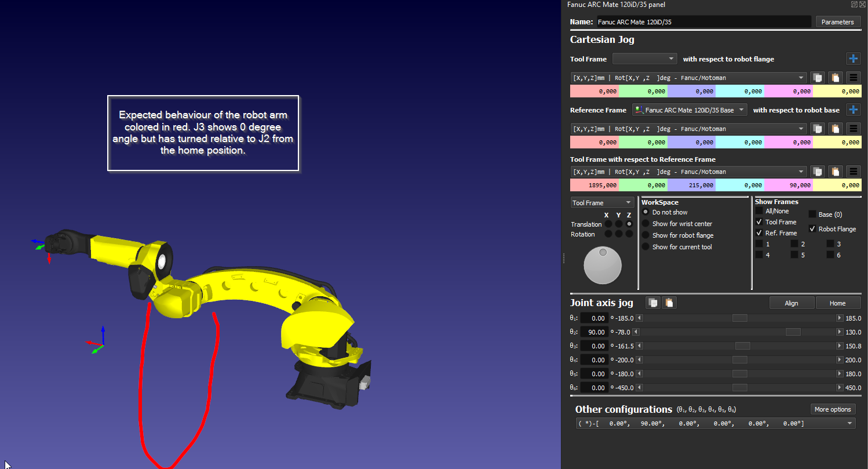Open the hamburger menu for the Tool Frame pose row
Screen dimensions: 868x469
(x=853, y=78)
